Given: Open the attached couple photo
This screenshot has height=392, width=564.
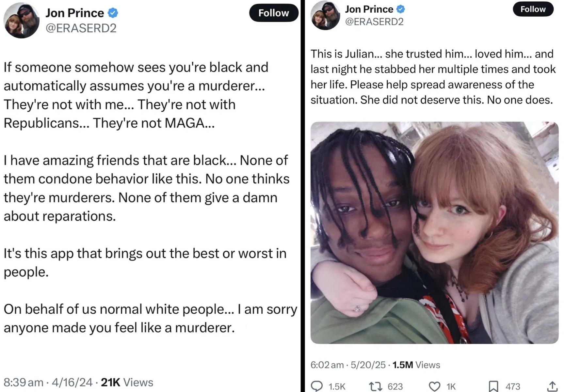Looking at the screenshot, I should pyautogui.click(x=434, y=233).
